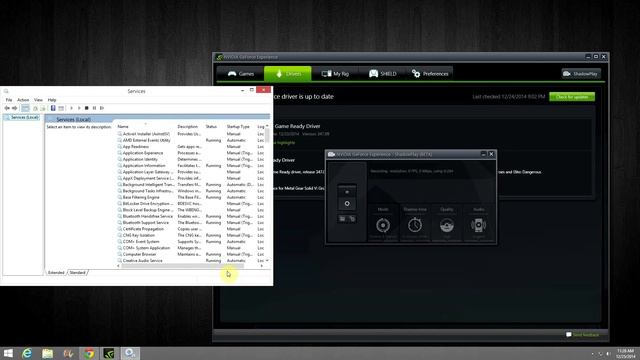Image resolution: width=640 pixels, height=360 pixels.
Task: Open the Games tab in GeForce Experience
Action: [240, 73]
